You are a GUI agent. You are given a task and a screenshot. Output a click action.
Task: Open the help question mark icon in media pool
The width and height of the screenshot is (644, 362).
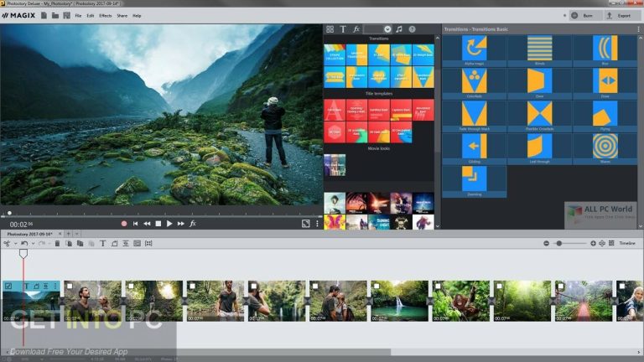coord(412,29)
